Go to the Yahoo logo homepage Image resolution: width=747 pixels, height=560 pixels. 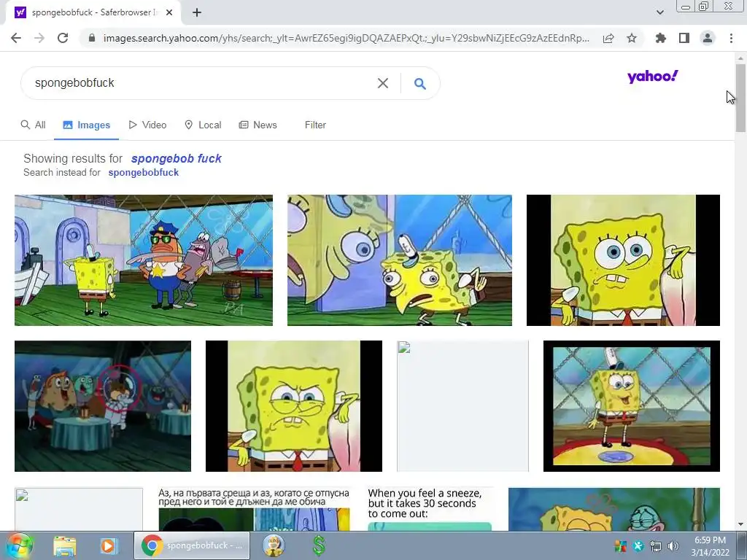click(x=653, y=76)
